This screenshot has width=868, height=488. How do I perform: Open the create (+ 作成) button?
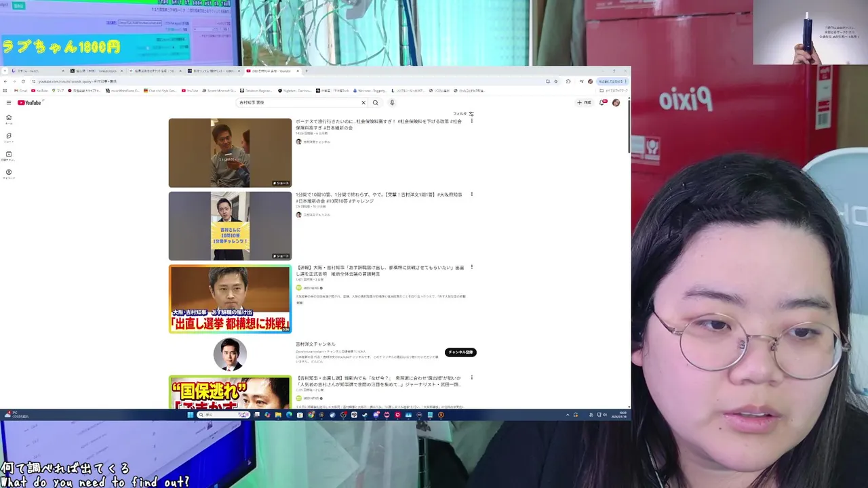(584, 103)
